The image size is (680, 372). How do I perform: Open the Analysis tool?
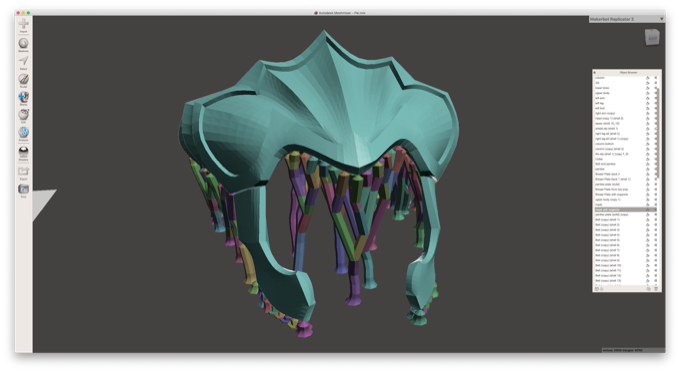(23, 133)
